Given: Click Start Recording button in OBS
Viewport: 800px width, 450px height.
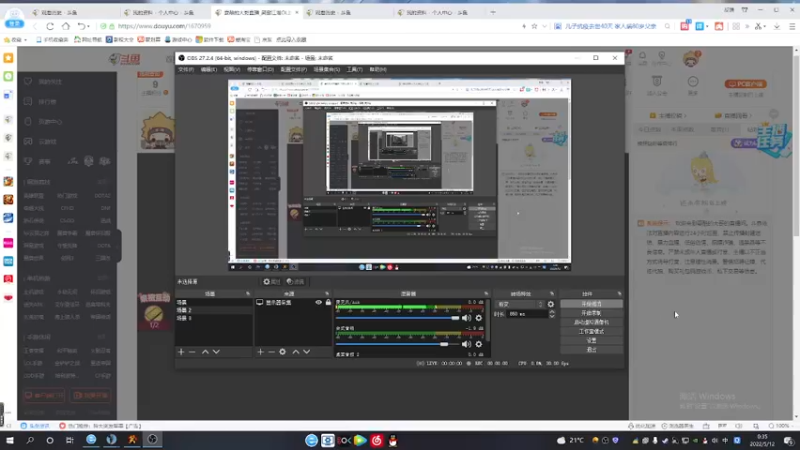Looking at the screenshot, I should coord(591,313).
